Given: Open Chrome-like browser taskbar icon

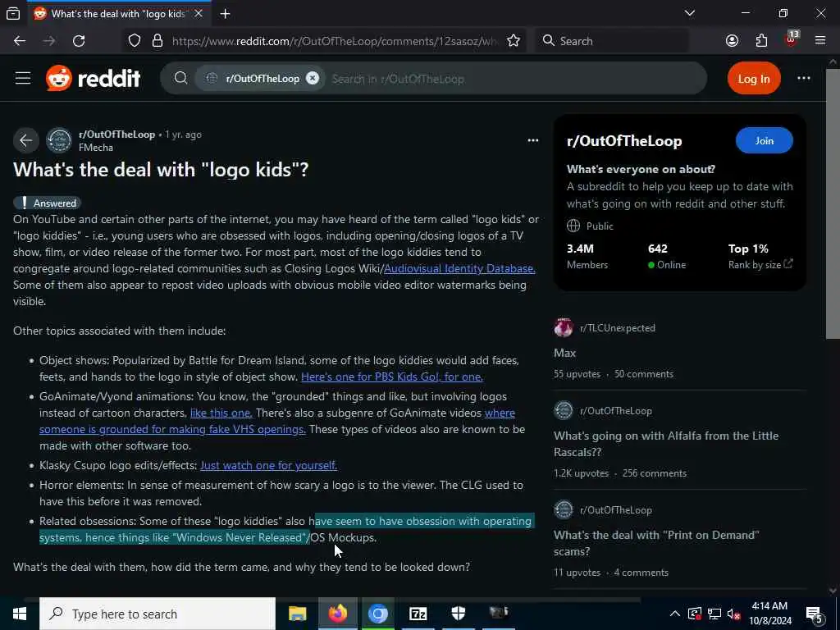Looking at the screenshot, I should tap(377, 614).
